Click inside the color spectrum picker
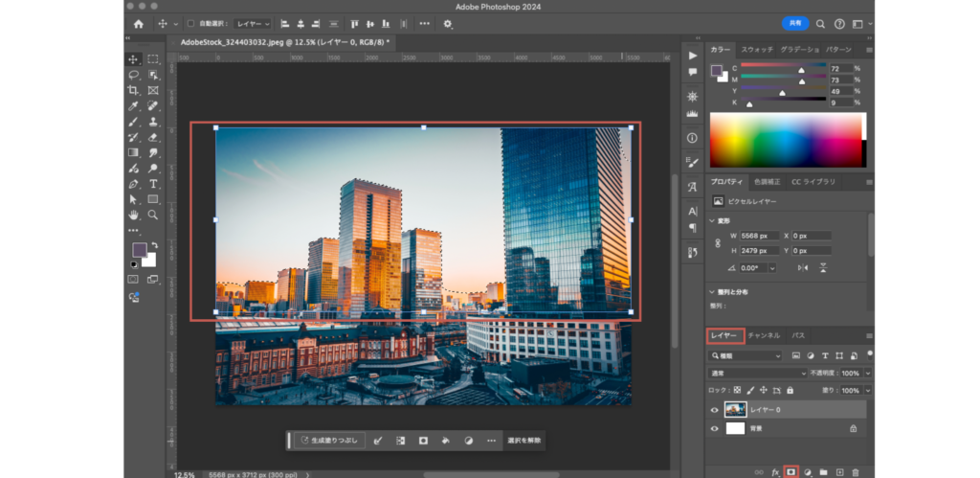Viewport: 980px width, 478px height. click(x=787, y=140)
